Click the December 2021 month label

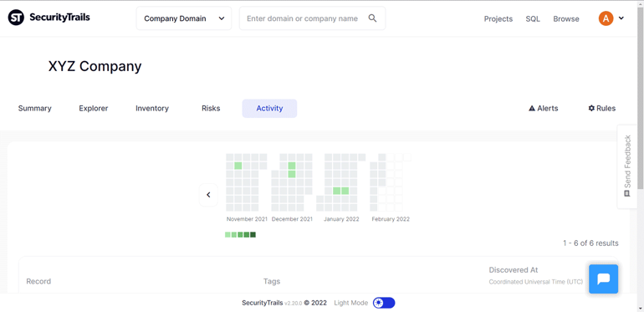292,219
